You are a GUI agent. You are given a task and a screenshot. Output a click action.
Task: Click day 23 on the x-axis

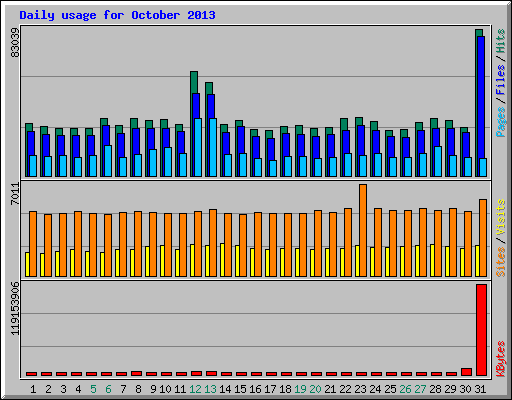coord(360,389)
